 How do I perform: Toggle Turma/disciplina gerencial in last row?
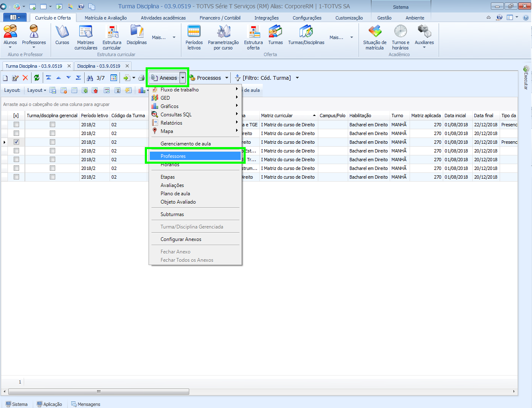pos(52,177)
